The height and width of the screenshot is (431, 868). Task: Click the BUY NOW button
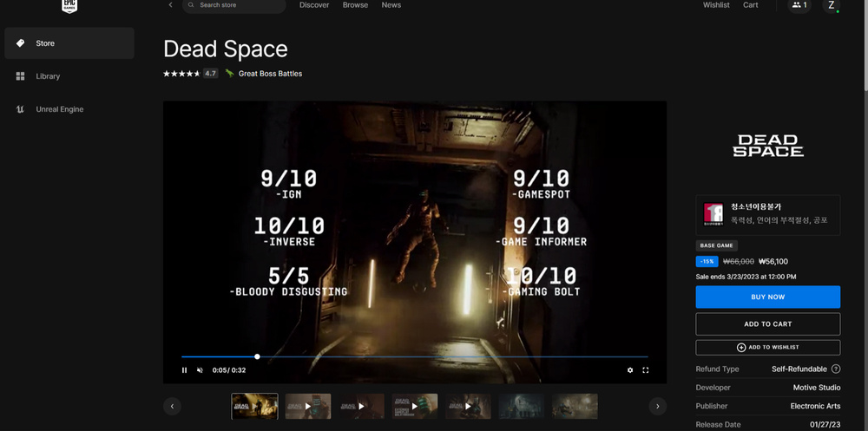tap(768, 297)
